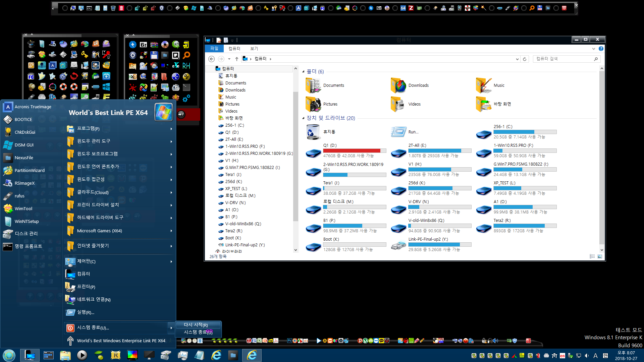Click the Windows logo tile in start menu

[x=164, y=112]
